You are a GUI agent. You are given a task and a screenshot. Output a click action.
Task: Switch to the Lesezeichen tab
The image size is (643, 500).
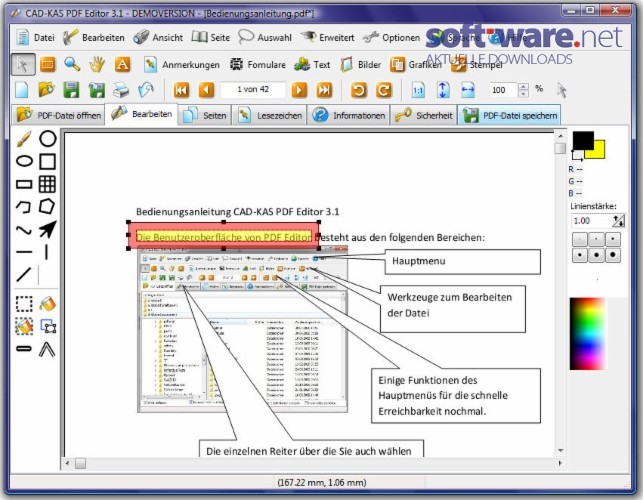point(271,115)
